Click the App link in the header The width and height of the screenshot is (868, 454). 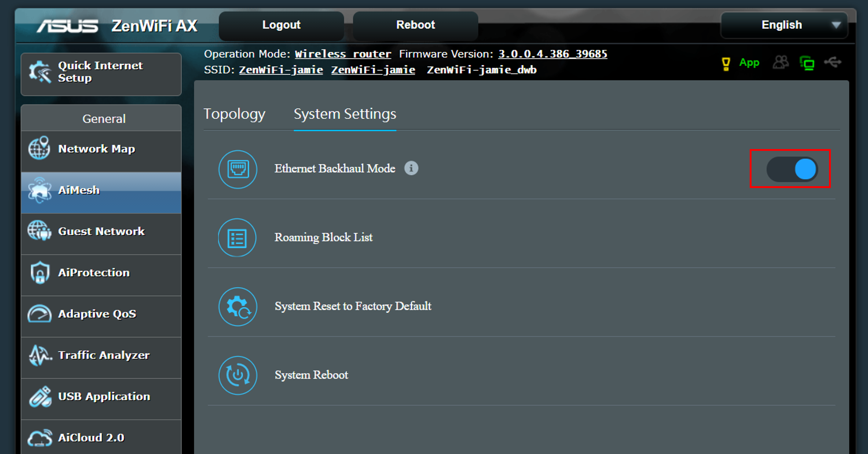coord(749,63)
